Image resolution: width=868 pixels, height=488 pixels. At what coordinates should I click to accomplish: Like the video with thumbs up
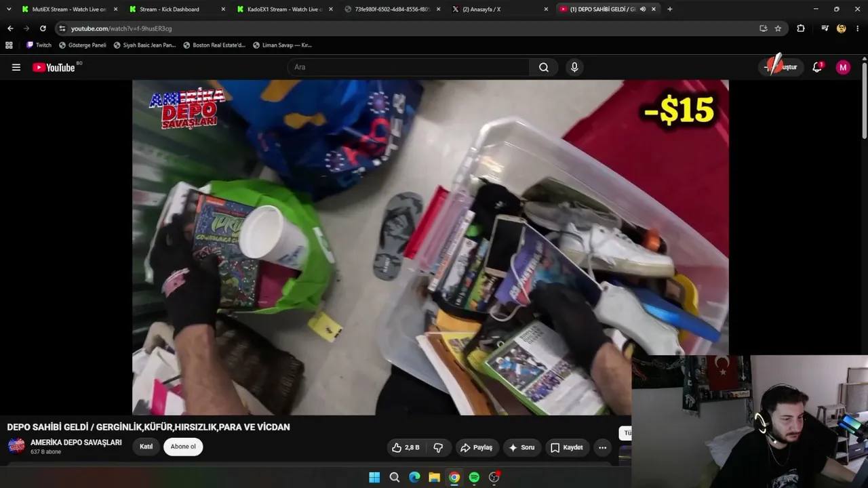[x=406, y=447]
